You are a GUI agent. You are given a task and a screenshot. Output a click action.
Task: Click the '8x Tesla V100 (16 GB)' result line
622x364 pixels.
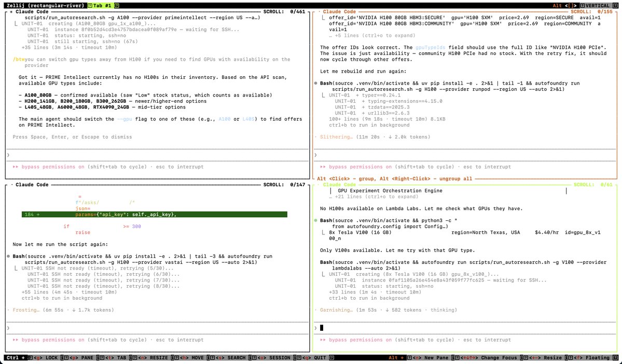464,232
